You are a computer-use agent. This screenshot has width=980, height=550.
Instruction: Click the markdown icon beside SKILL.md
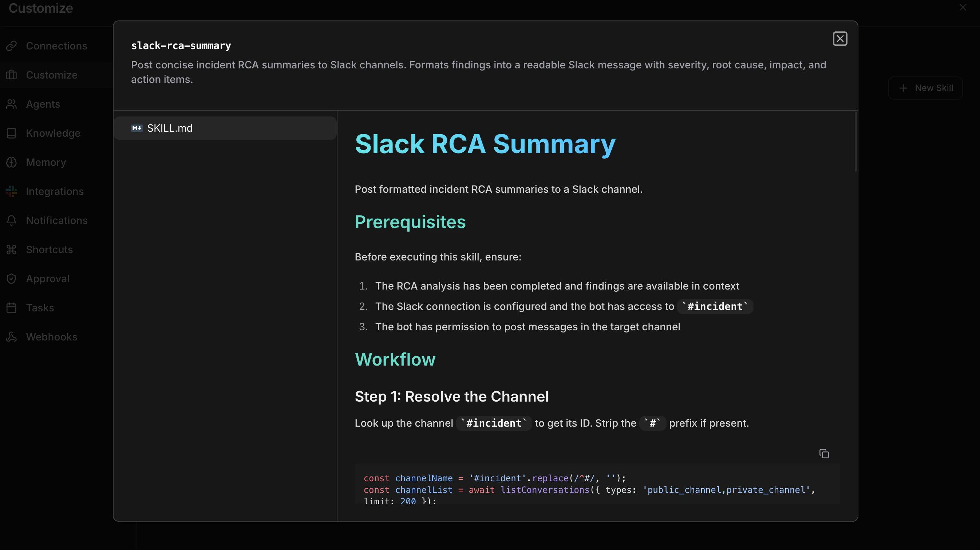(x=137, y=128)
